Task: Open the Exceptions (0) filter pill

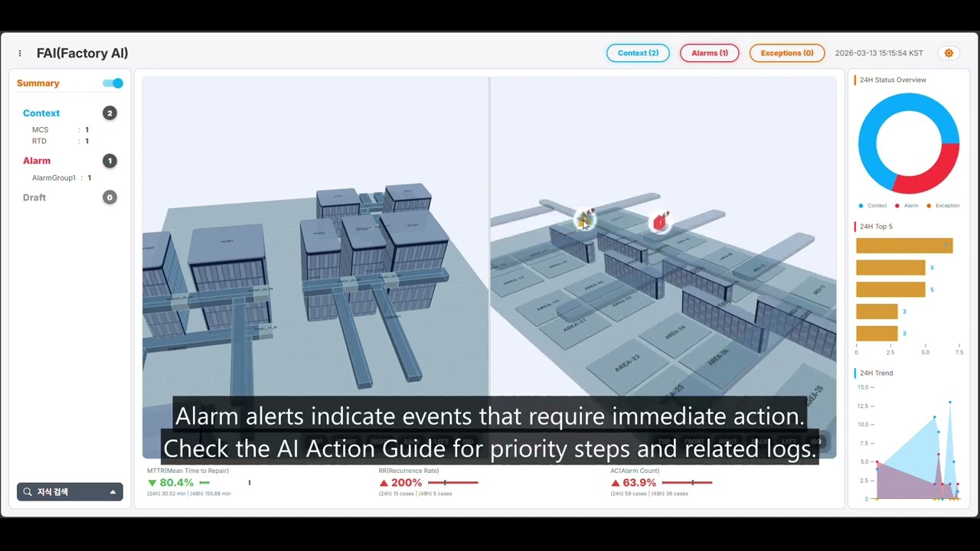Action: point(787,53)
